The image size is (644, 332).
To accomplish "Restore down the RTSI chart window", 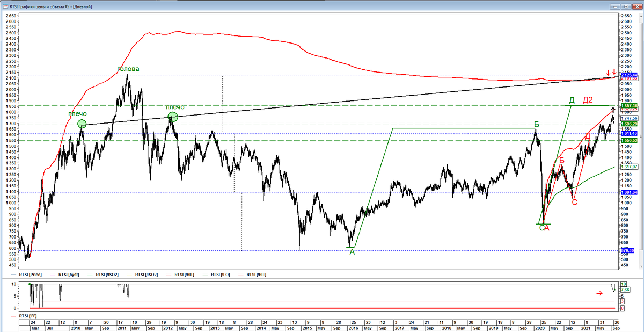I will 625,5.
